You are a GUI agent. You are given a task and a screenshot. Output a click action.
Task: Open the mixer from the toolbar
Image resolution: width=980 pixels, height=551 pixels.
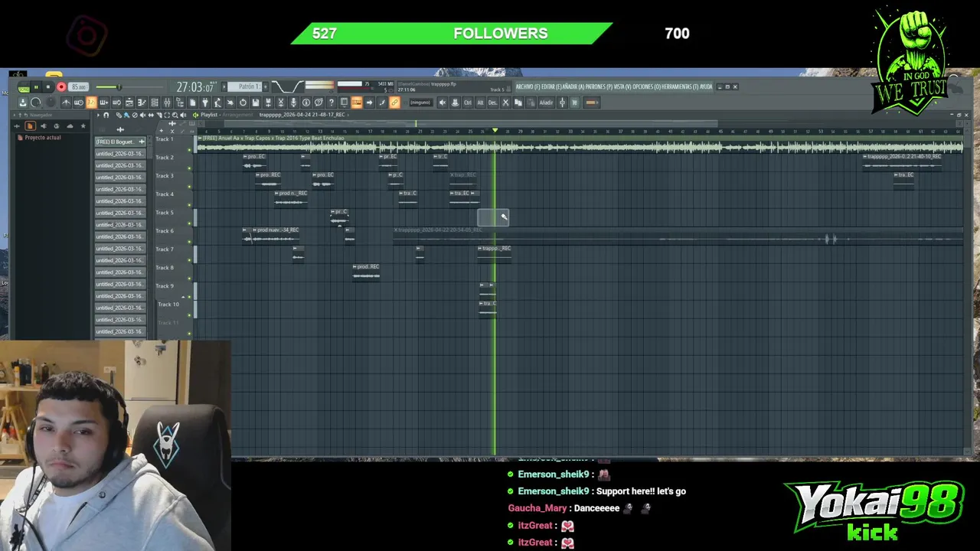click(x=167, y=103)
